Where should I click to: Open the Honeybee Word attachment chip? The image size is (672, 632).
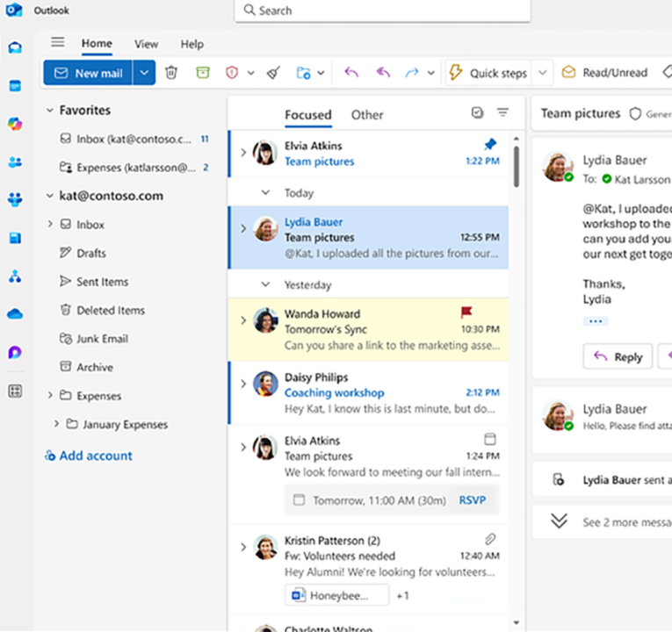tap(336, 595)
